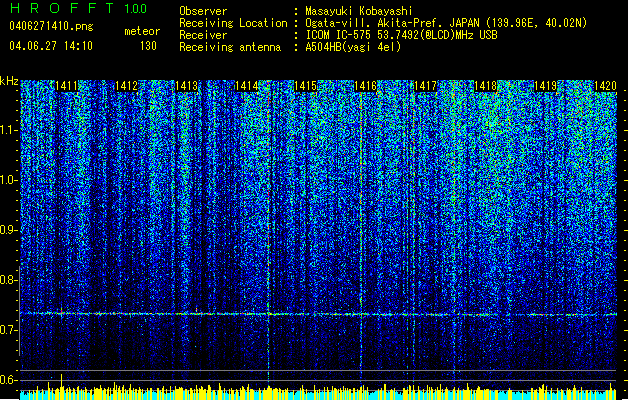Click the 1.1 frequency axis label
Screen dimensions: 629x400
[x=9, y=130]
